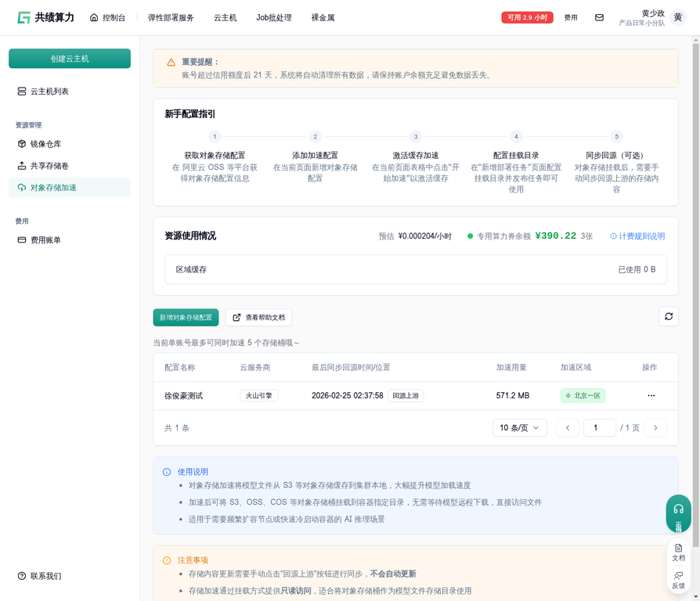This screenshot has width=700, height=601.
Task: Open the 文档 docs shortcut icon
Action: click(678, 552)
